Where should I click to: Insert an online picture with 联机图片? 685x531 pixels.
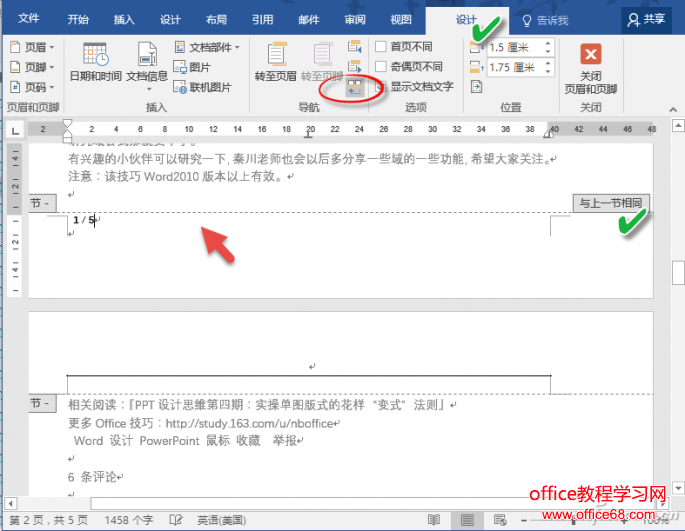[202, 87]
